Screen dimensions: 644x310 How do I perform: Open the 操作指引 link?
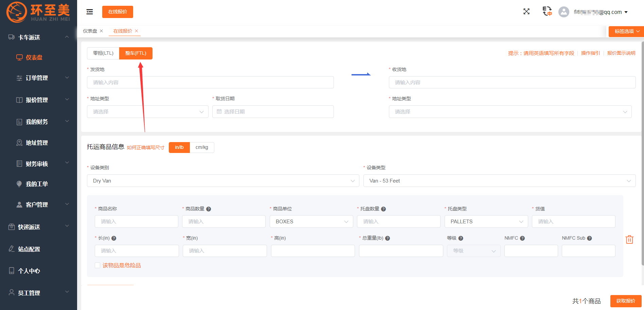click(590, 53)
